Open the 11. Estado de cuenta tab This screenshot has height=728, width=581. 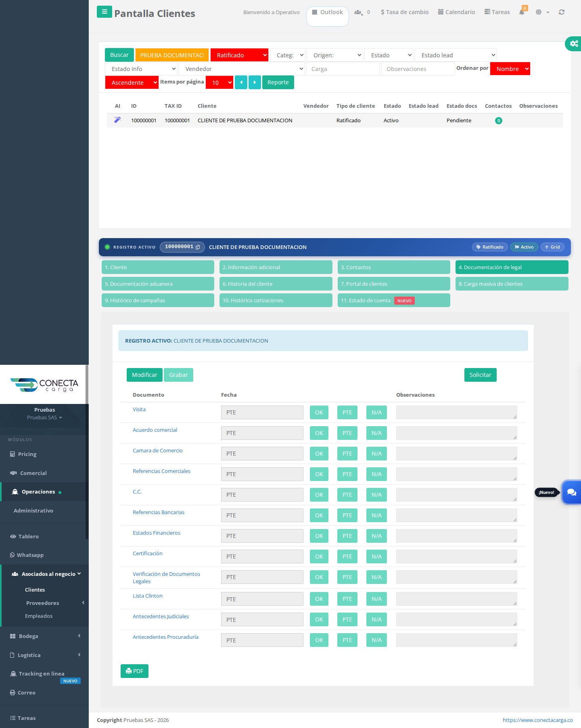[394, 300]
